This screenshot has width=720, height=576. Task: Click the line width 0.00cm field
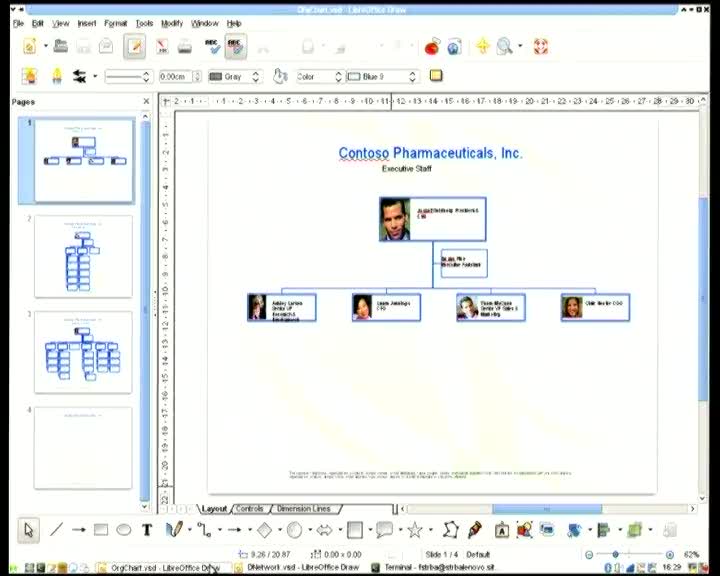point(175,77)
